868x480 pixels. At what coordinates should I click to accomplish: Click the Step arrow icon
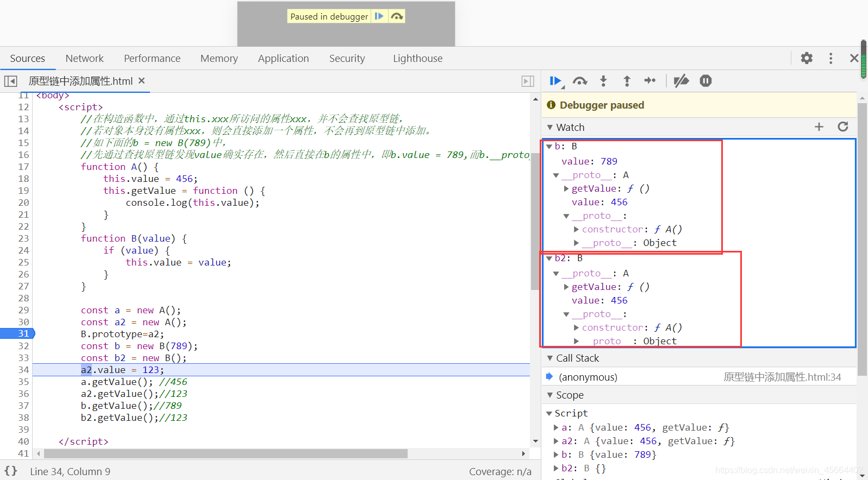(650, 81)
